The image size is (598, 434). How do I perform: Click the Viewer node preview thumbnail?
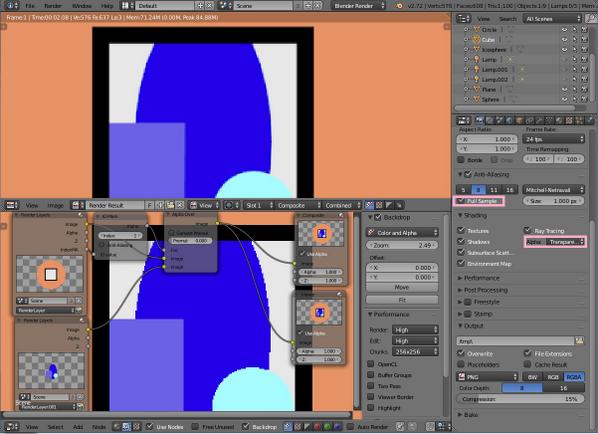point(319,312)
